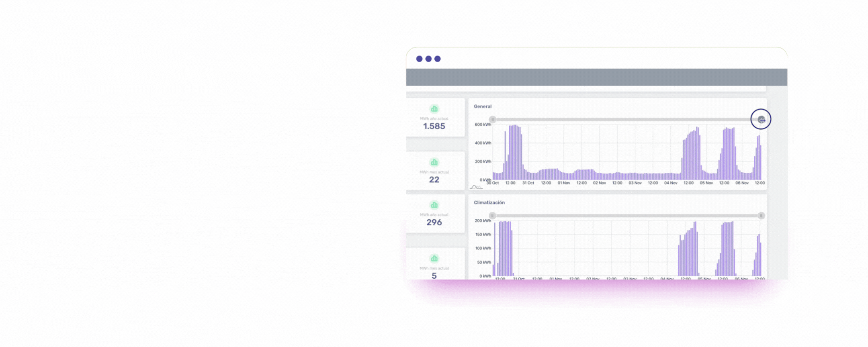Click the General chart title
The image size is (868, 347).
(483, 106)
